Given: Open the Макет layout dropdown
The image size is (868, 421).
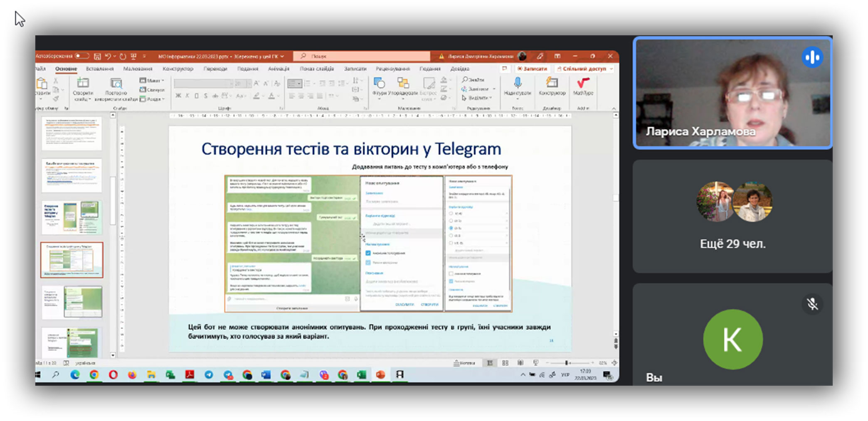Looking at the screenshot, I should coord(152,80).
